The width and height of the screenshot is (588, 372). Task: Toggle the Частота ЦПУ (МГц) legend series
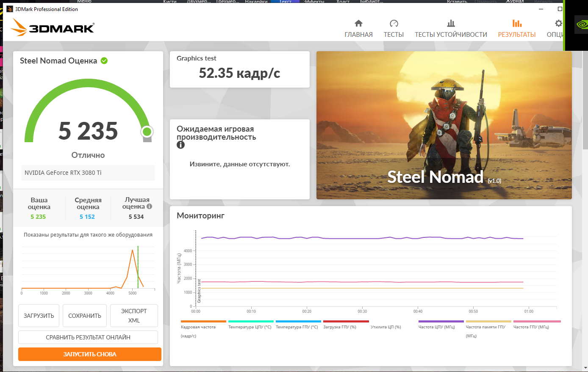click(441, 325)
